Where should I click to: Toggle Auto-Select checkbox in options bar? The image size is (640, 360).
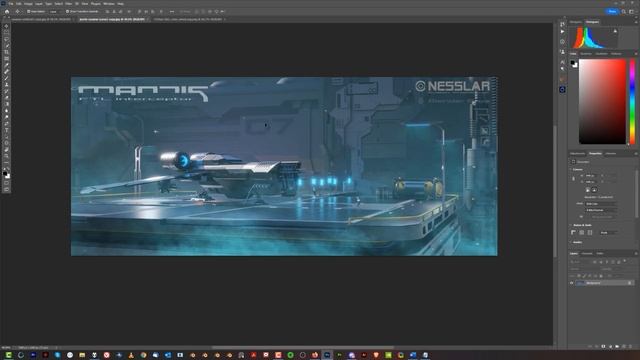(29, 11)
